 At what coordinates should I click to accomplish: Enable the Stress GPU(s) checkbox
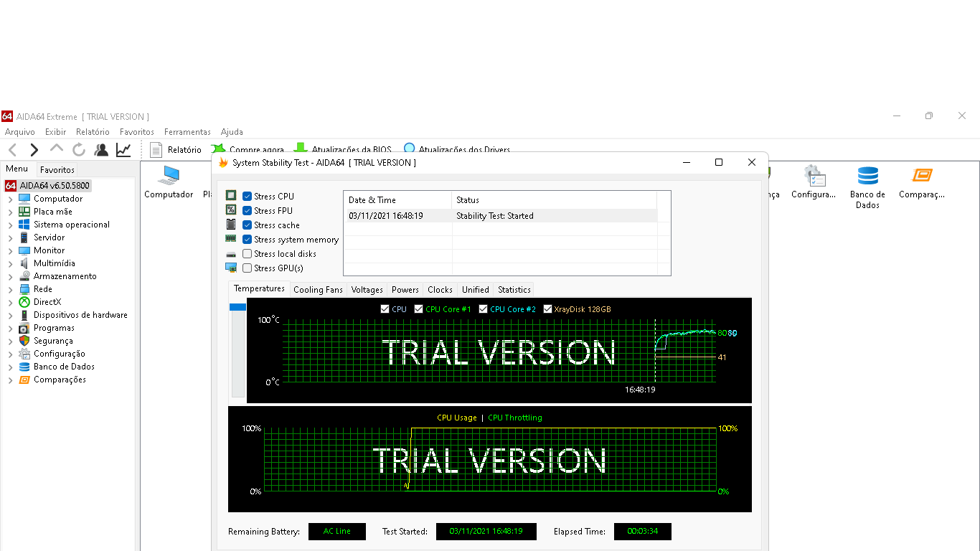coord(248,268)
